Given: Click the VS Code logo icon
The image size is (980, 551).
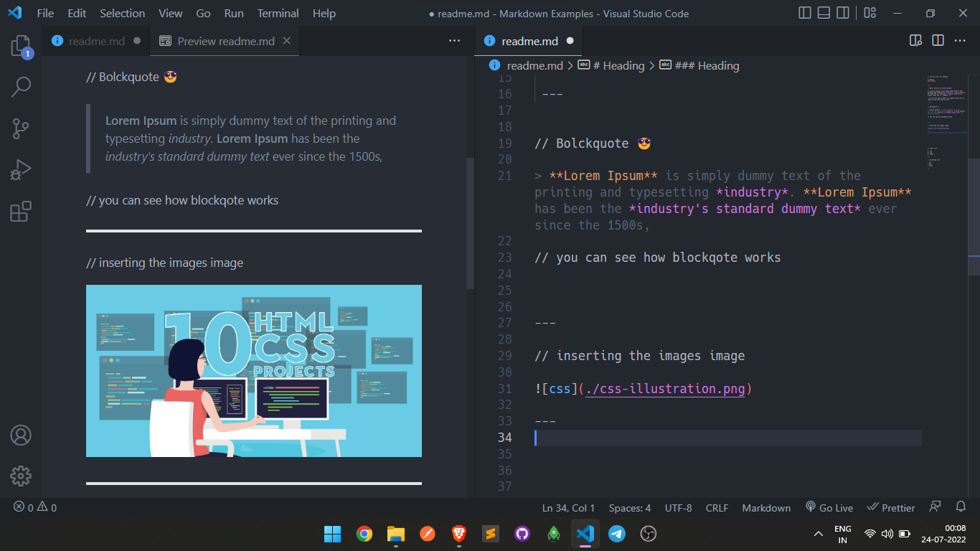Looking at the screenshot, I should pyautogui.click(x=15, y=13).
